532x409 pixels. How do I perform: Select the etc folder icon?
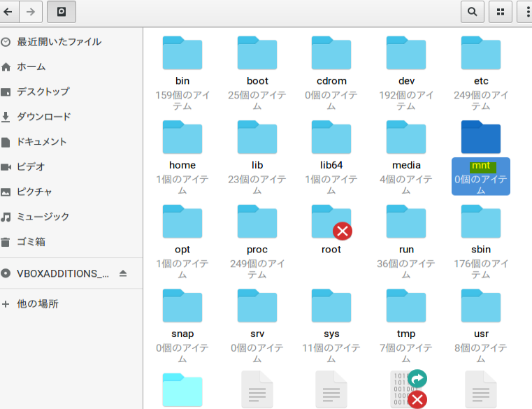481,52
